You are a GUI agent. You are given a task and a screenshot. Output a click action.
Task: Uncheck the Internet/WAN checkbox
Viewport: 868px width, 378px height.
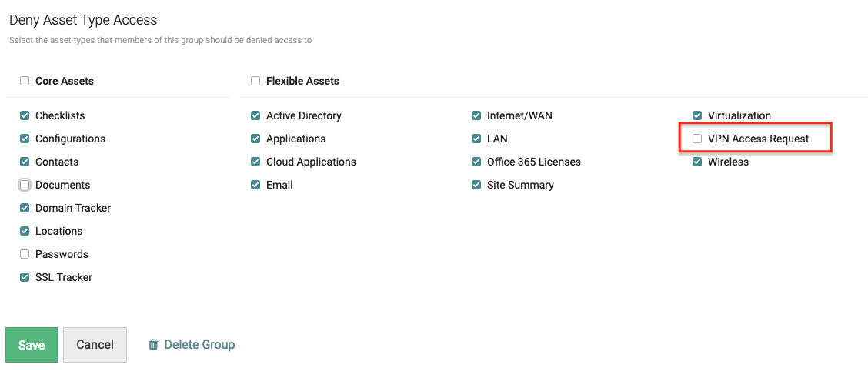pyautogui.click(x=476, y=115)
